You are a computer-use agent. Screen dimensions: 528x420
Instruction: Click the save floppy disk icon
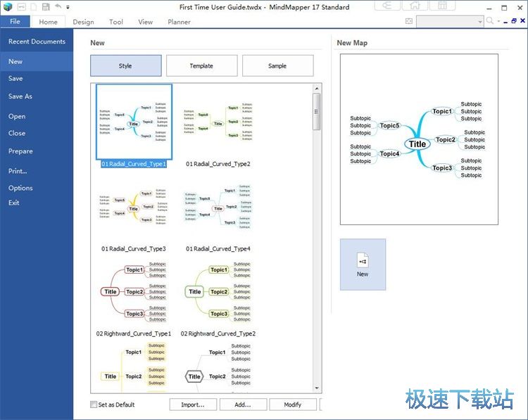tap(46, 7)
